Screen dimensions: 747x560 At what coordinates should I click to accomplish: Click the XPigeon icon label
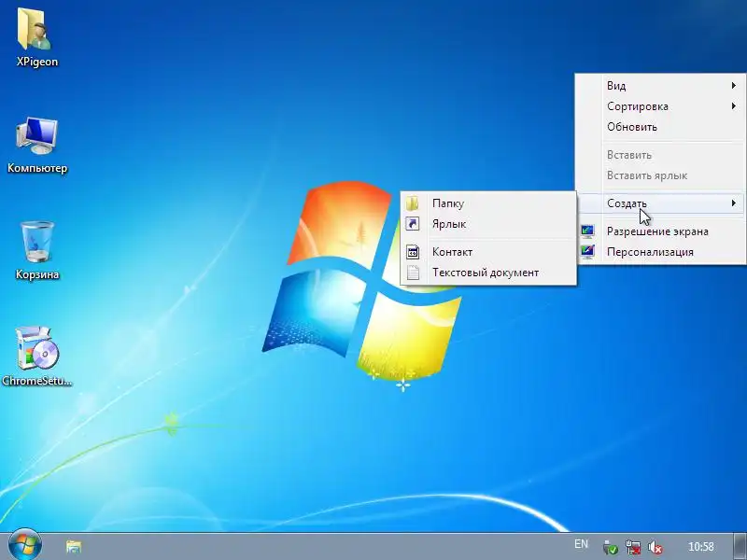tap(37, 62)
